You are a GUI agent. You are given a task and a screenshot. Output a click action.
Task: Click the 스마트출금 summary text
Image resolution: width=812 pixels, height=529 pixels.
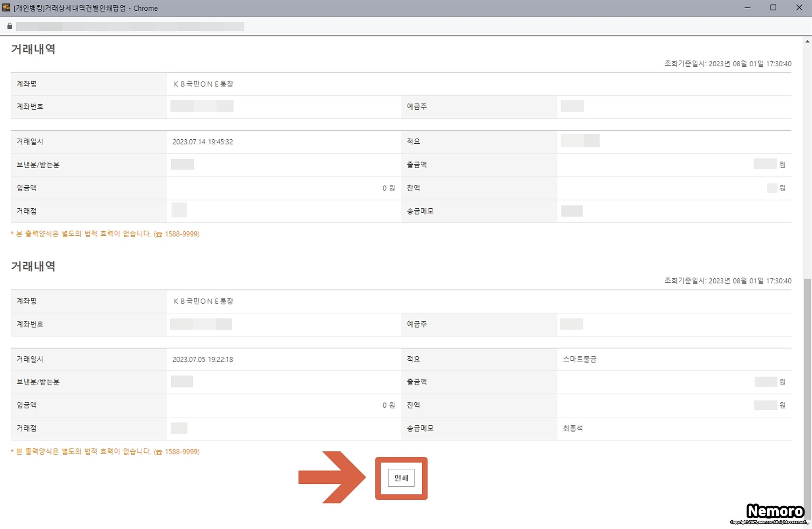[x=580, y=359]
